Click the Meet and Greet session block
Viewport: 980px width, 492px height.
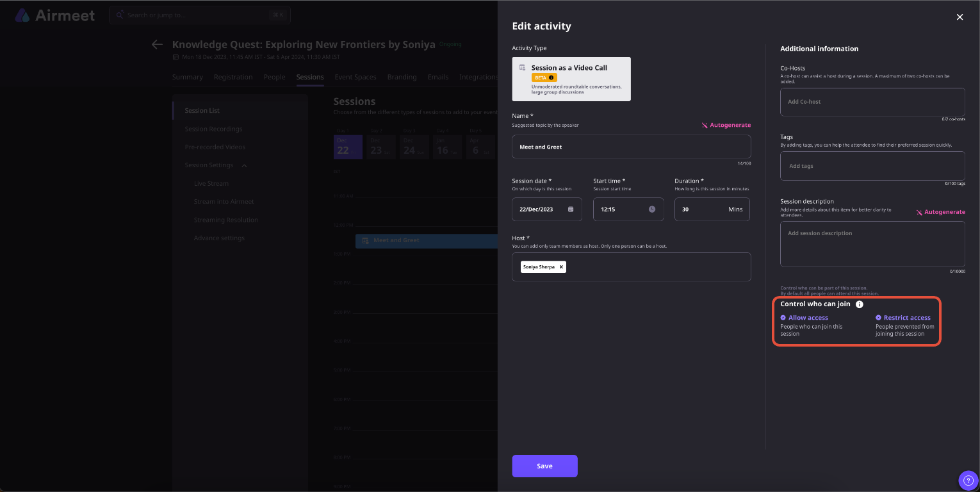[427, 241]
